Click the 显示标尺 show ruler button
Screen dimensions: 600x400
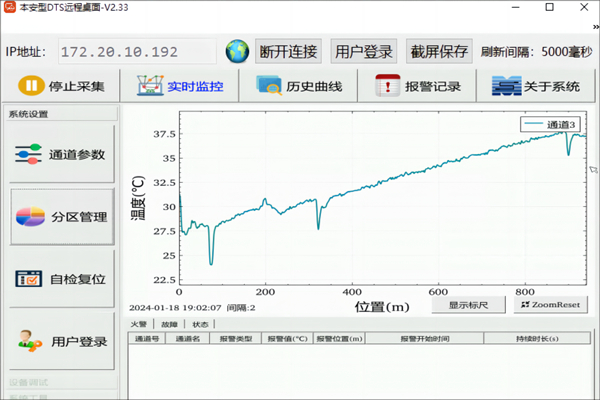468,304
